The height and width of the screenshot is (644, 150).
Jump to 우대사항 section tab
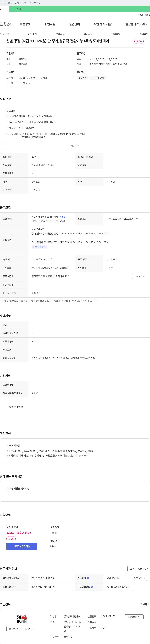pos(60,34)
